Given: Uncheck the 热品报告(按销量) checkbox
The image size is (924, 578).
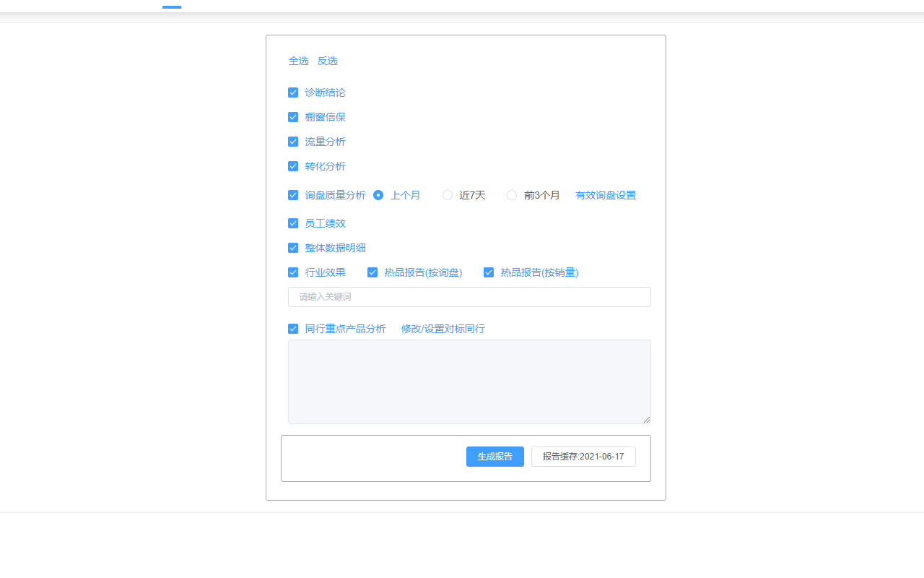Looking at the screenshot, I should pos(489,272).
